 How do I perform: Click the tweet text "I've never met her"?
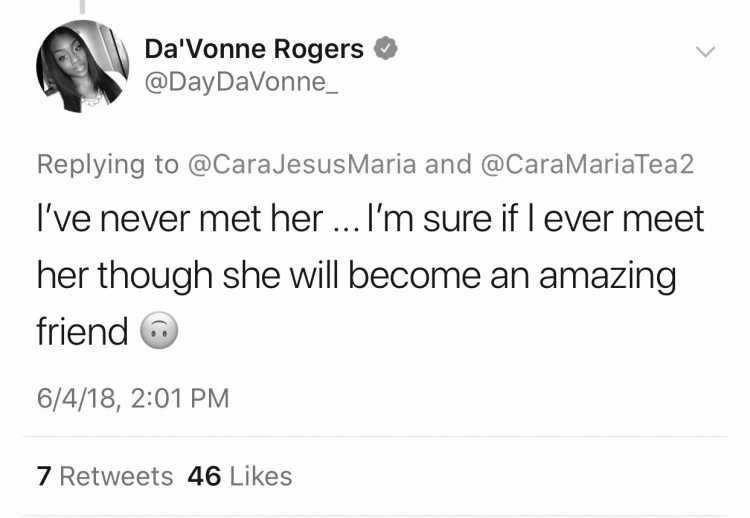tap(180, 219)
